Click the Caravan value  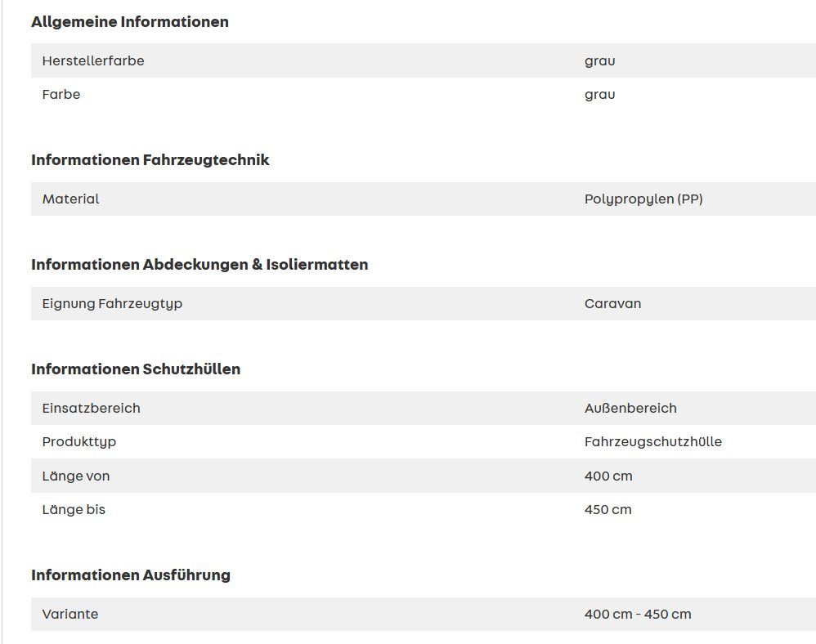pyautogui.click(x=612, y=304)
